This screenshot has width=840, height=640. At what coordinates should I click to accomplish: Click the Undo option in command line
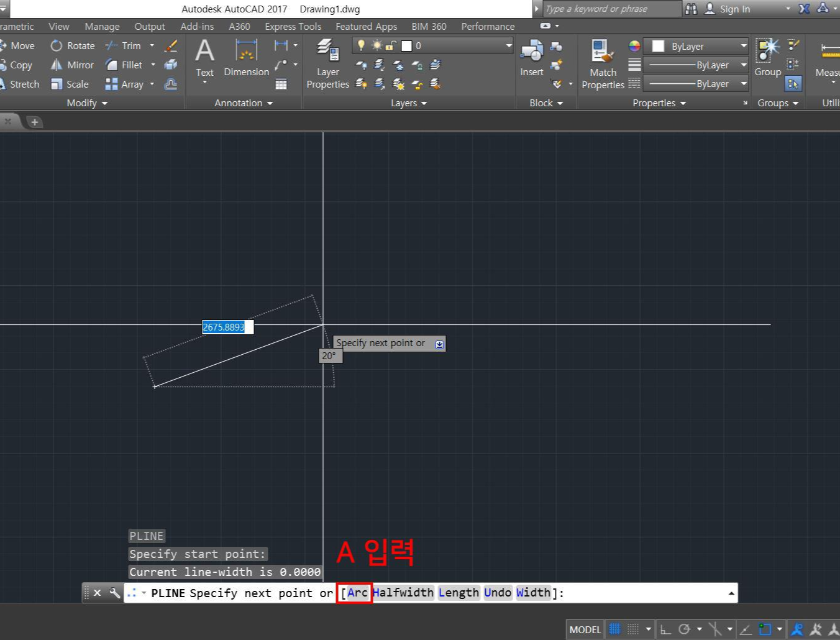click(x=498, y=593)
